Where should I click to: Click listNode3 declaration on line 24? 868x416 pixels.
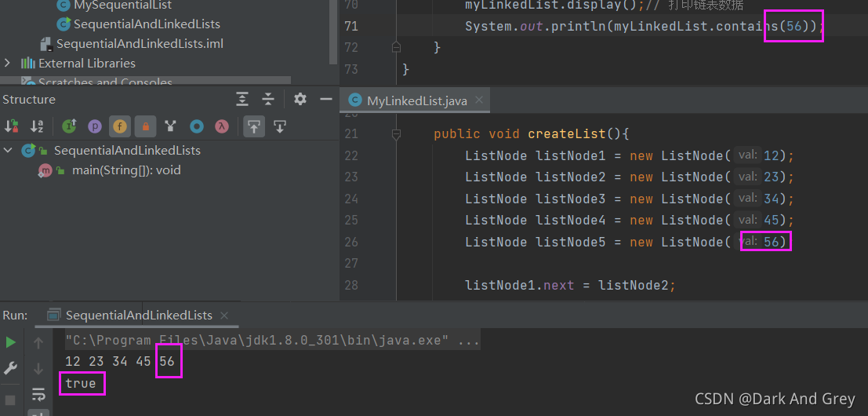click(630, 199)
